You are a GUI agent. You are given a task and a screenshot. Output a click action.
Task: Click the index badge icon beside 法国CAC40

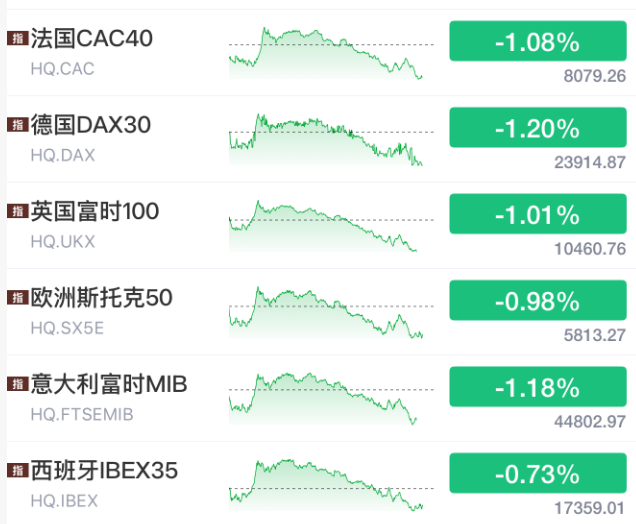point(17,39)
